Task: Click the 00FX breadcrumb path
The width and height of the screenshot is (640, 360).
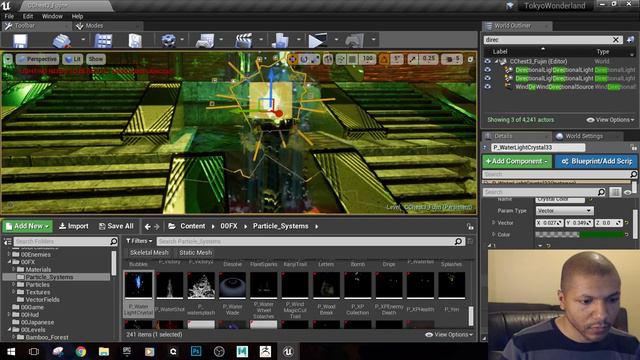Action: tap(229, 226)
